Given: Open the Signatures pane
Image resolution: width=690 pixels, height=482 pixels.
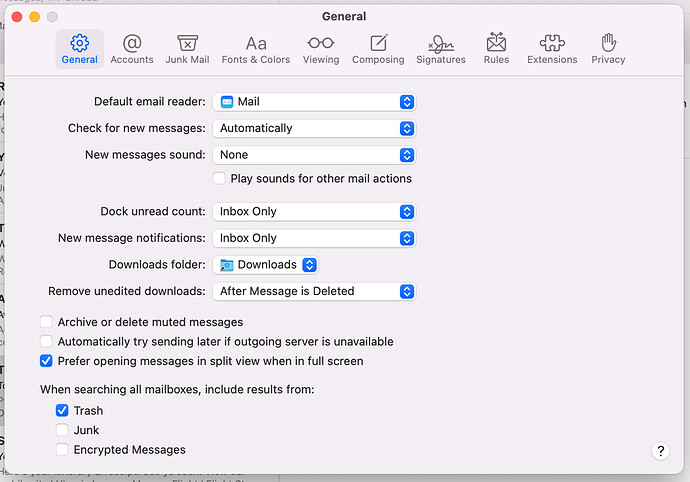Looking at the screenshot, I should (441, 49).
